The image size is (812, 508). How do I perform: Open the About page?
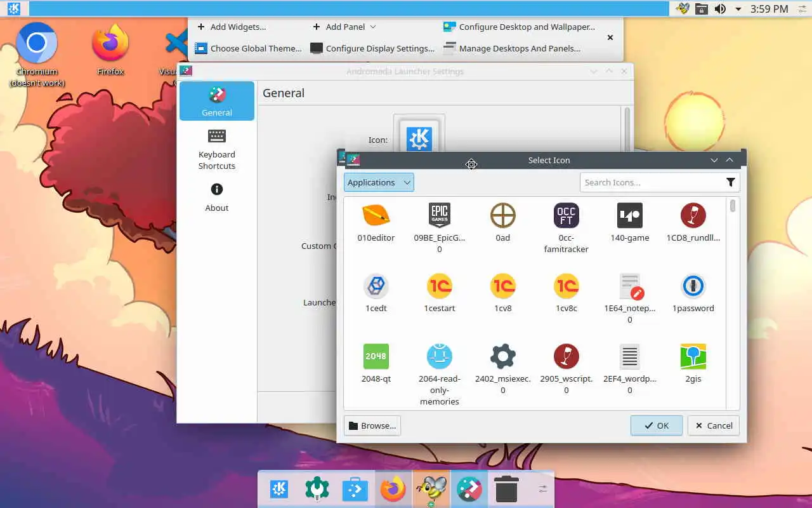click(x=217, y=197)
